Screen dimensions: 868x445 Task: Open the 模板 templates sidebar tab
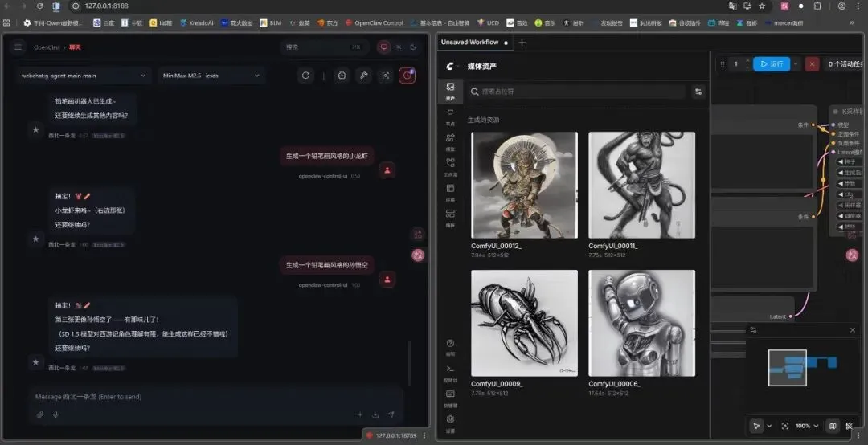point(451,218)
